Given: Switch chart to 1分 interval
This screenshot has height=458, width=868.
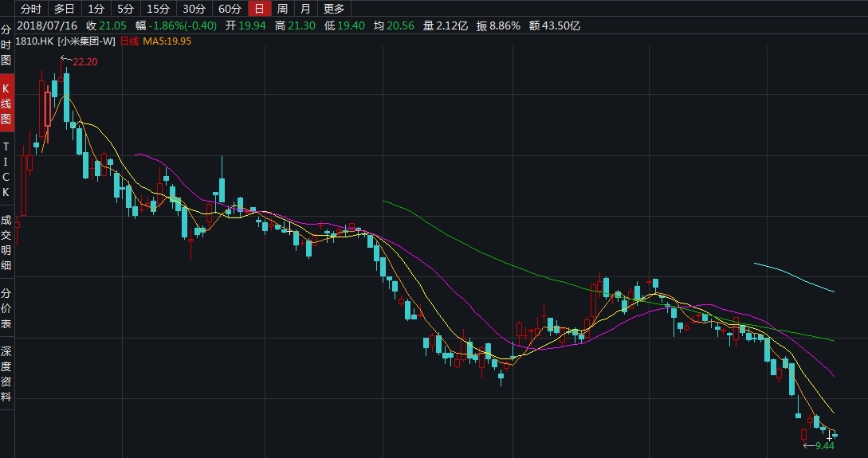Looking at the screenshot, I should point(96,9).
